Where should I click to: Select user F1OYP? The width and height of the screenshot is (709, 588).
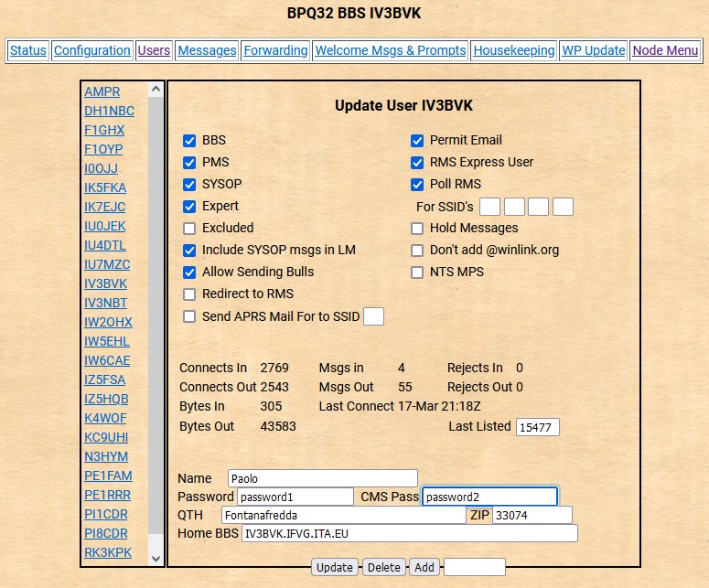[x=103, y=149]
